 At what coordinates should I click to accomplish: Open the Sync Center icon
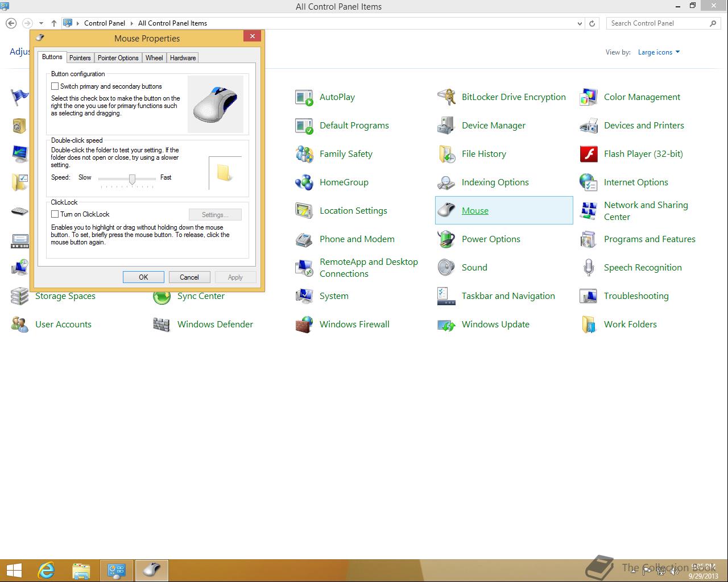pyautogui.click(x=162, y=297)
